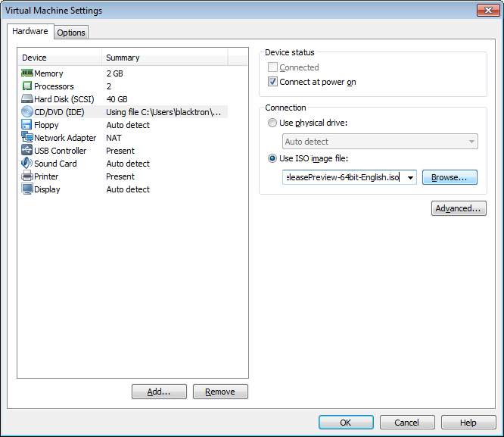
Task: Click the Hard Disk (SCSI) drive icon
Action: click(x=27, y=98)
